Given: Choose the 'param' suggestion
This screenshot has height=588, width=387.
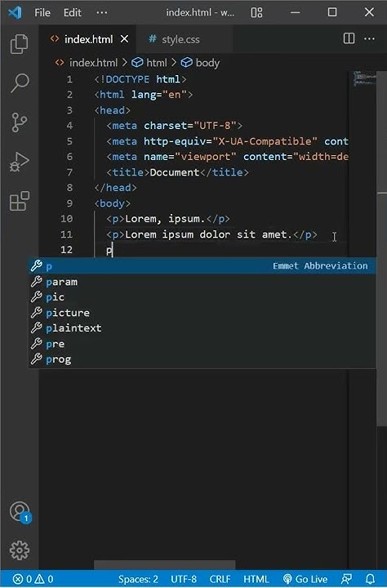Looking at the screenshot, I should click(202, 282).
